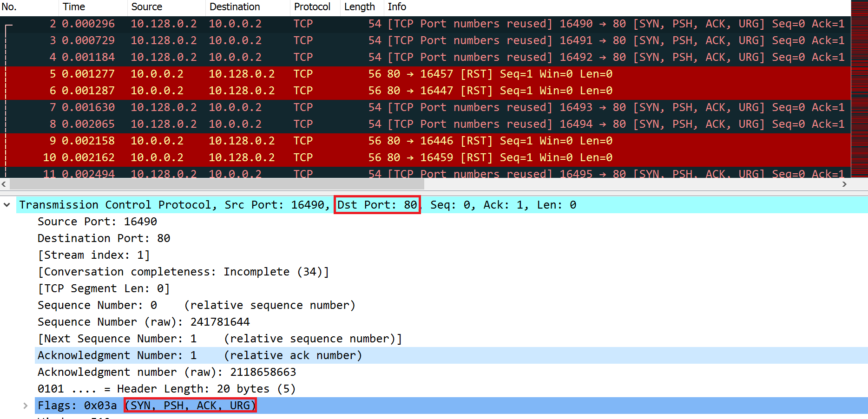868x419 pixels.
Task: Sort packets by the Source column
Action: (x=146, y=7)
